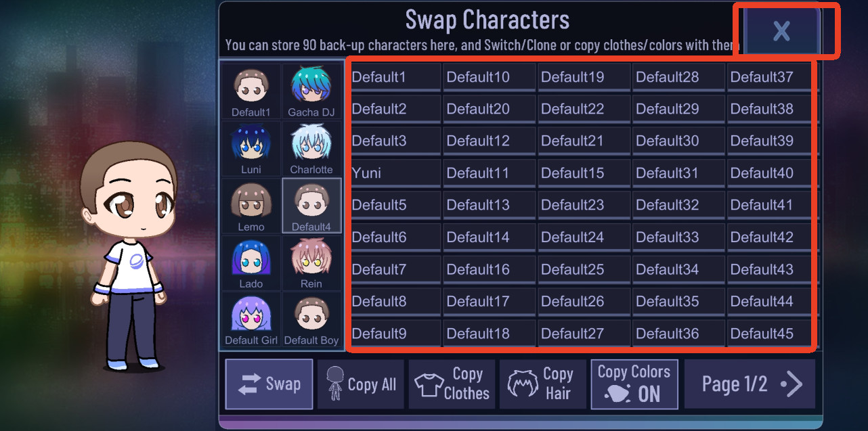Click the Copy All button

[360, 384]
